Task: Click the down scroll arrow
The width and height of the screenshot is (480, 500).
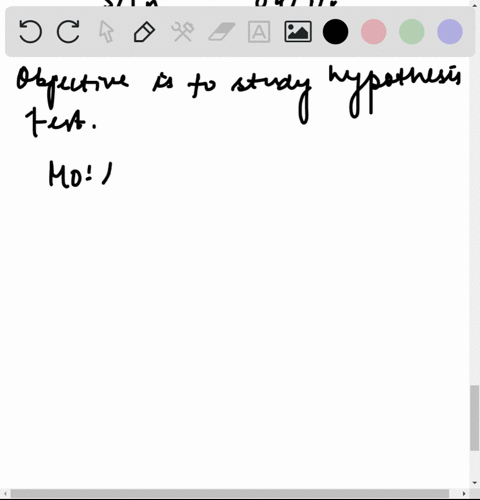Action: pos(475,483)
